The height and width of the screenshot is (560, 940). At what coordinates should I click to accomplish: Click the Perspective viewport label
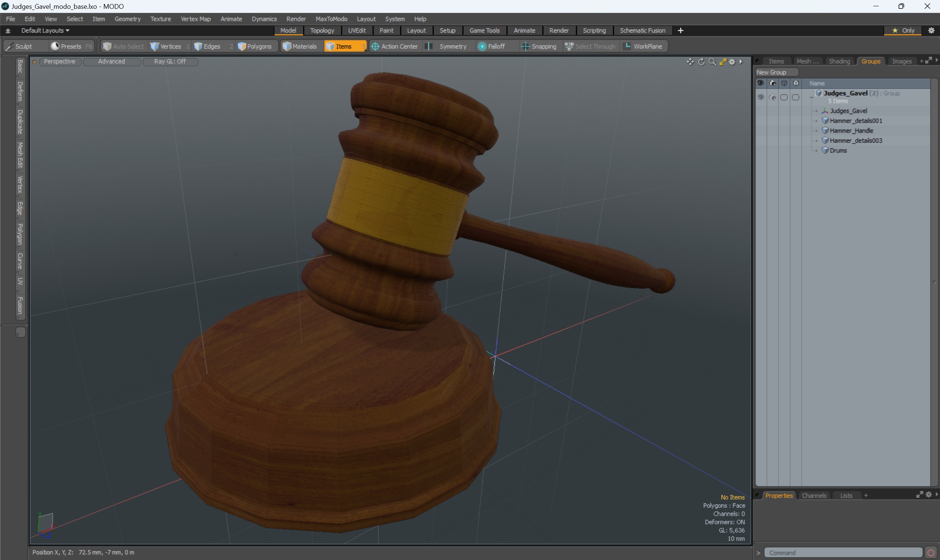[x=60, y=61]
